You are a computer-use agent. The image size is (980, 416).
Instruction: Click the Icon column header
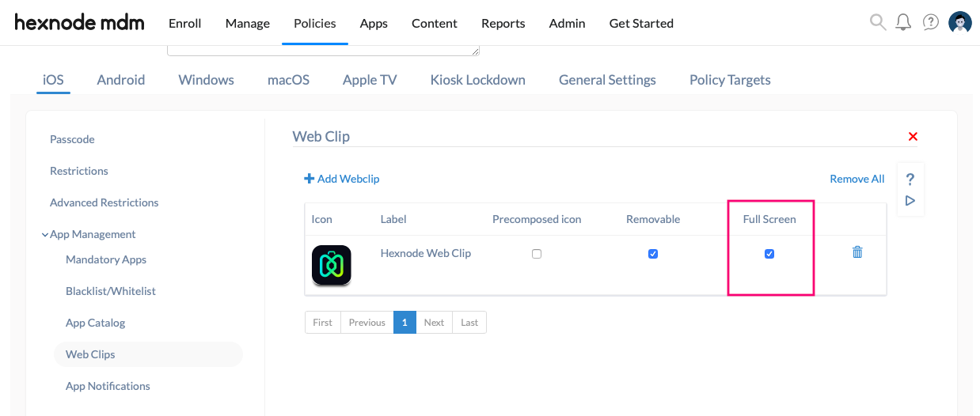click(322, 219)
